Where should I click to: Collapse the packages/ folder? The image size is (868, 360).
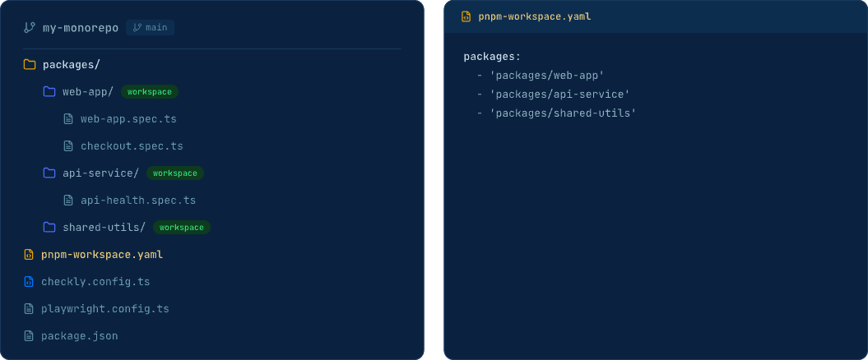71,64
